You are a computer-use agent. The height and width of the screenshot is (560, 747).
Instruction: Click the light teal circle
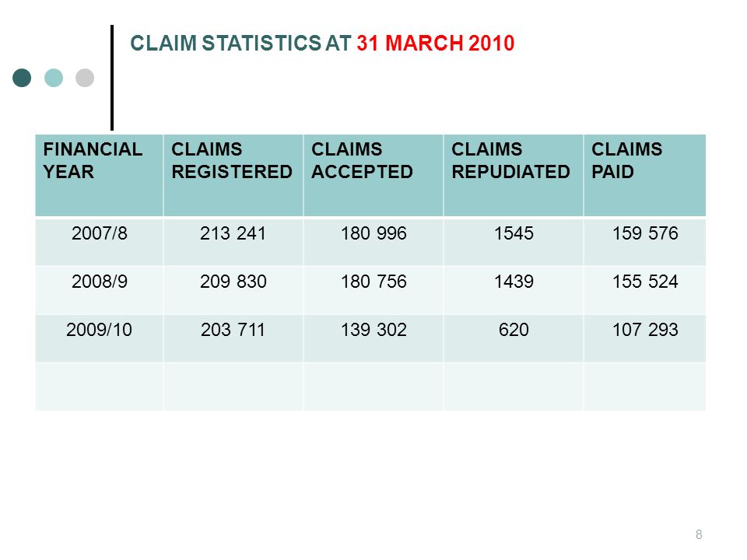pyautogui.click(x=54, y=78)
